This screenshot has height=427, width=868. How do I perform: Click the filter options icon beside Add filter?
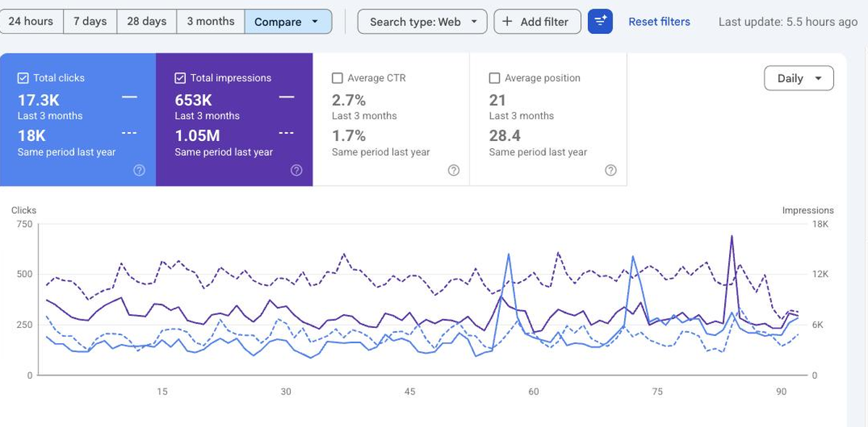(x=600, y=22)
